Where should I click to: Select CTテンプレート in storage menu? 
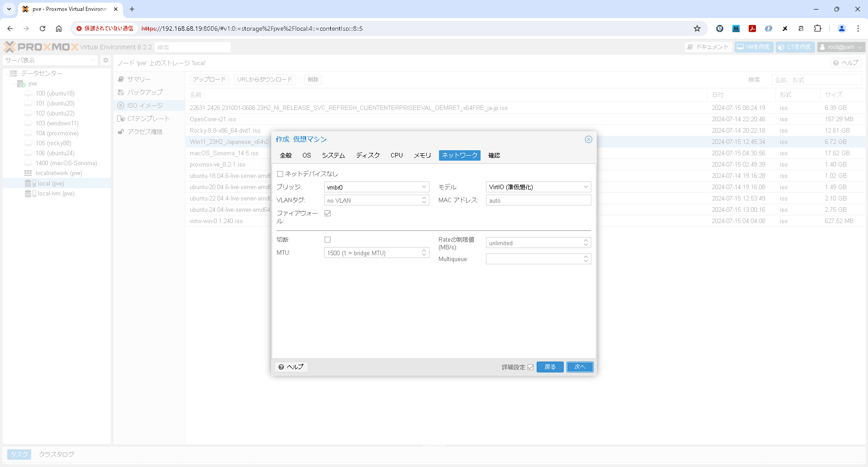(149, 119)
